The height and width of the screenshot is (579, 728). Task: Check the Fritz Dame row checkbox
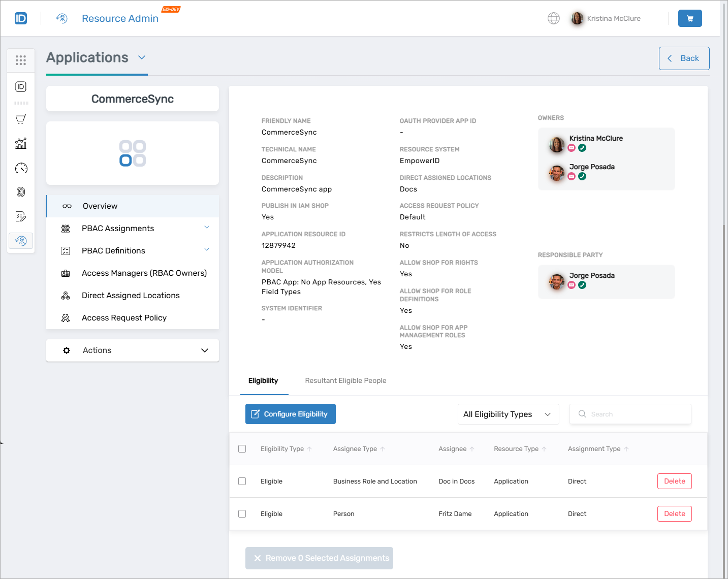pyautogui.click(x=242, y=514)
